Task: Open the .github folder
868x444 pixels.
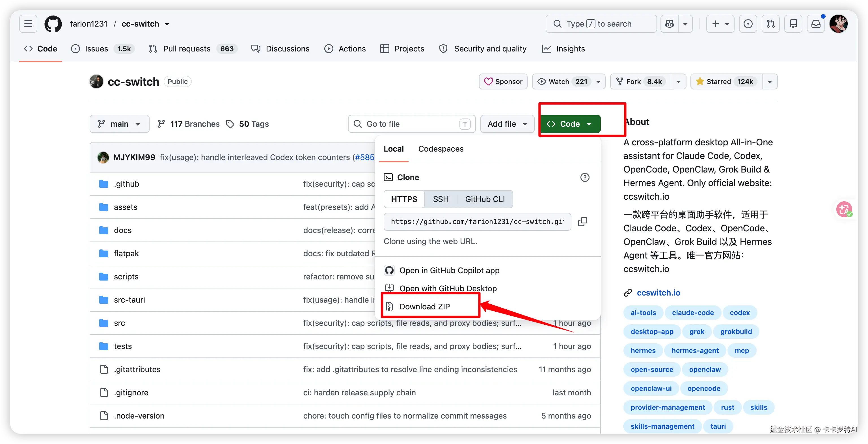Action: point(126,184)
